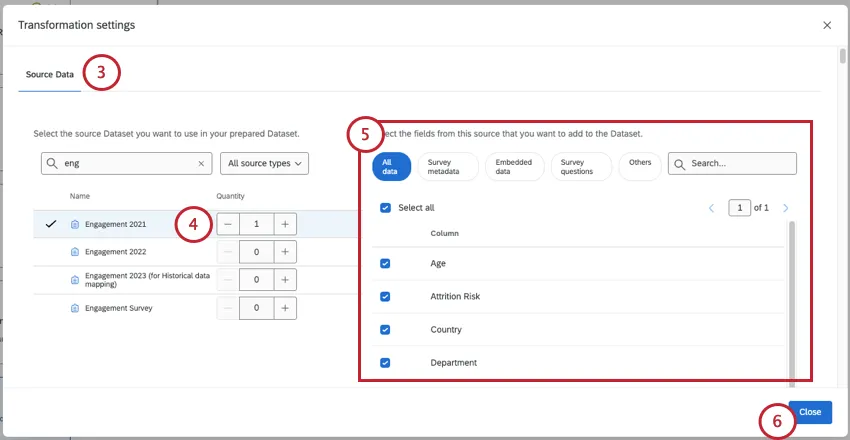Click the dialog's main vertical scrollbar
Image resolution: width=850 pixels, height=440 pixels.
[x=842, y=56]
